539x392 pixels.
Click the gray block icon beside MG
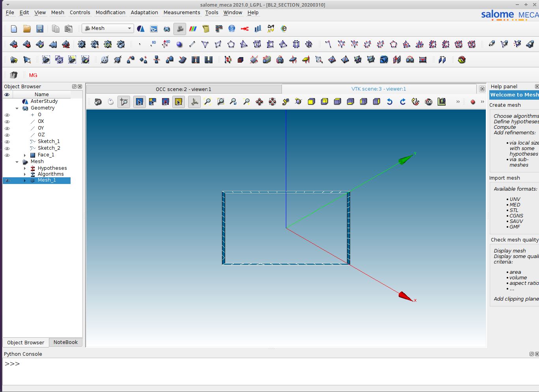(x=14, y=75)
